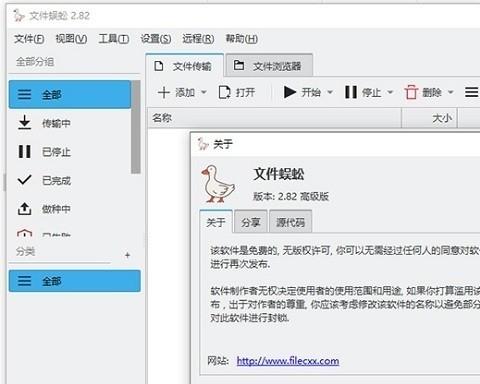Click the goose icon in the 关于 dialog title

[203, 144]
